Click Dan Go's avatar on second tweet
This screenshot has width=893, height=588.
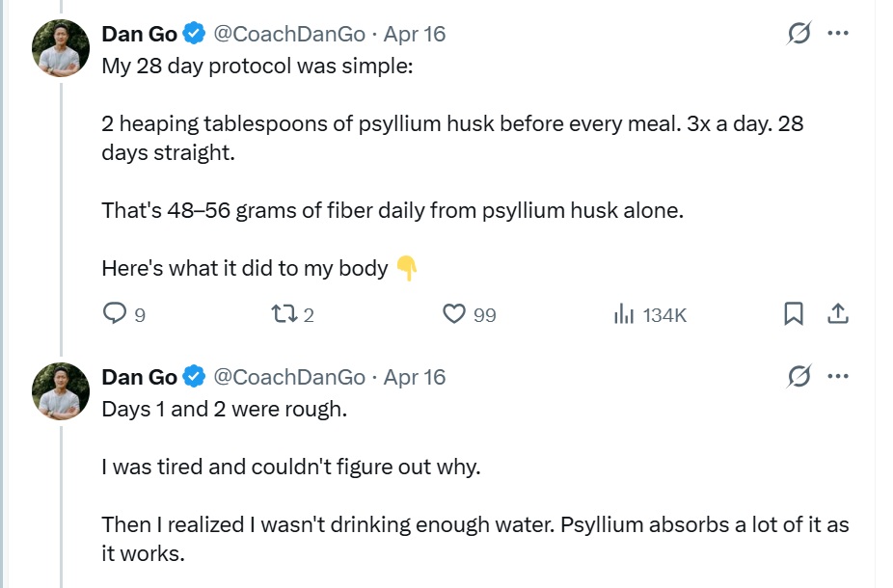coord(61,390)
